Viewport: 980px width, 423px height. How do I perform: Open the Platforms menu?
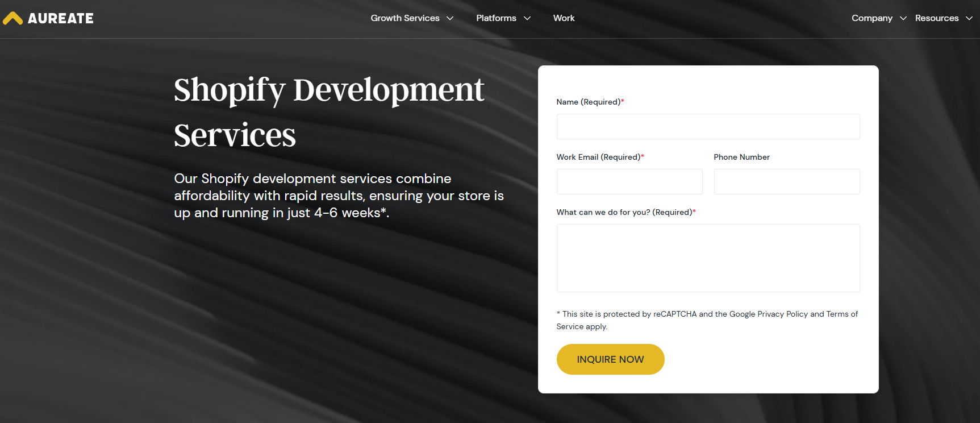coord(496,18)
